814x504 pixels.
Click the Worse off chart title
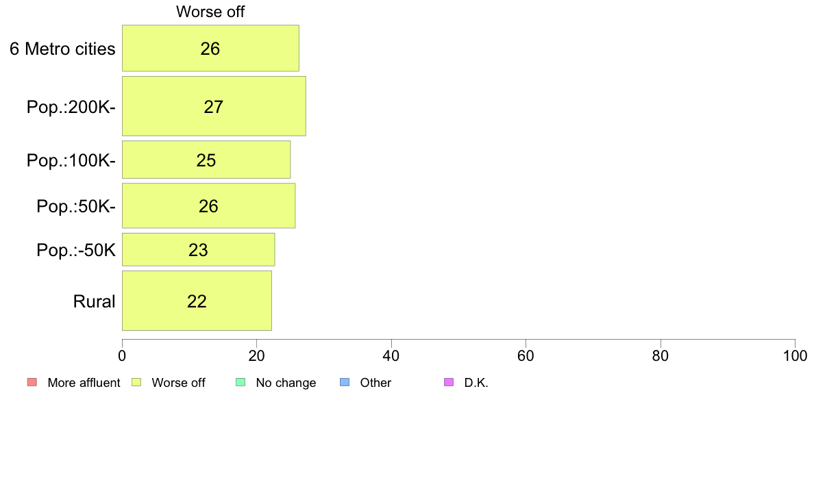click(x=210, y=12)
